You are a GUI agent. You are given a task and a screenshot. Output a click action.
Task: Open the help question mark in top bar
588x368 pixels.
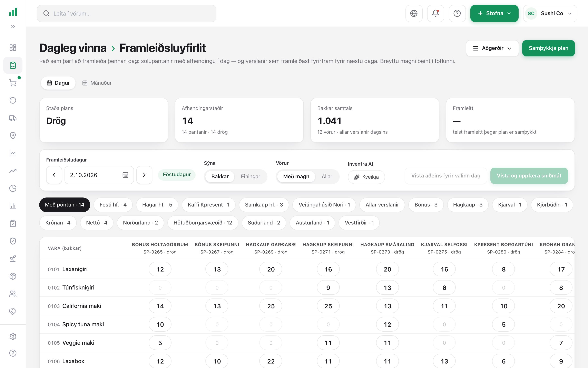point(457,13)
